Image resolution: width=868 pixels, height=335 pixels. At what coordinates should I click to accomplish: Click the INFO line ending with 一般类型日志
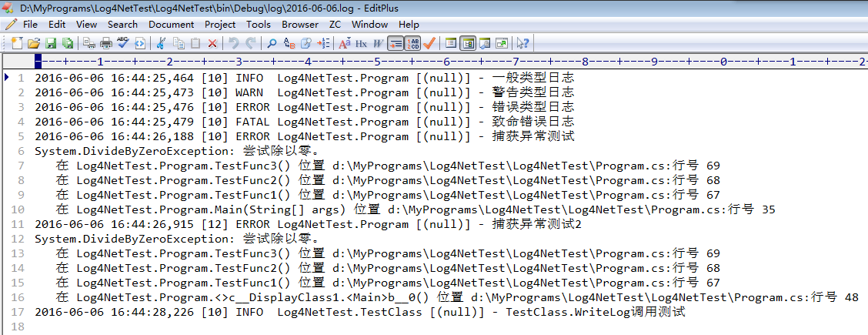[304, 78]
